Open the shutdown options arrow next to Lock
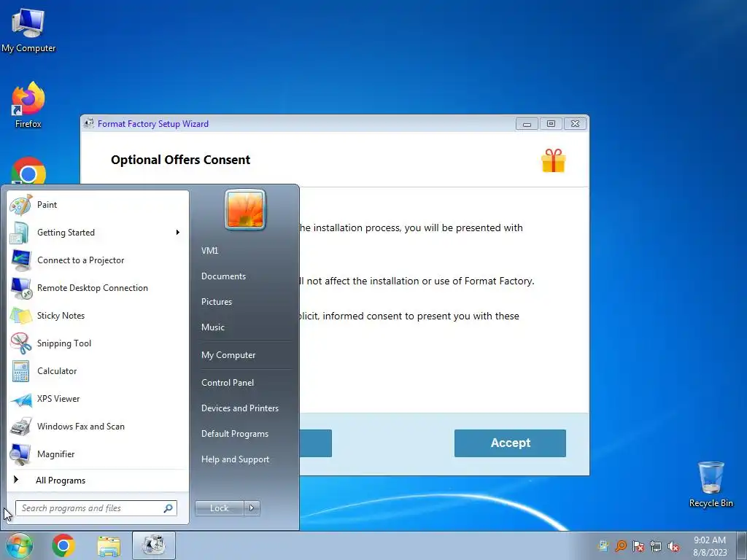Viewport: 747px width, 560px height. click(x=252, y=508)
